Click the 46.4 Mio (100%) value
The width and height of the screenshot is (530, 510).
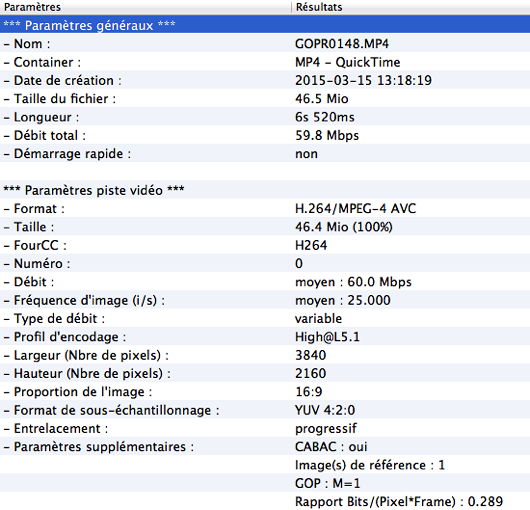[344, 227]
